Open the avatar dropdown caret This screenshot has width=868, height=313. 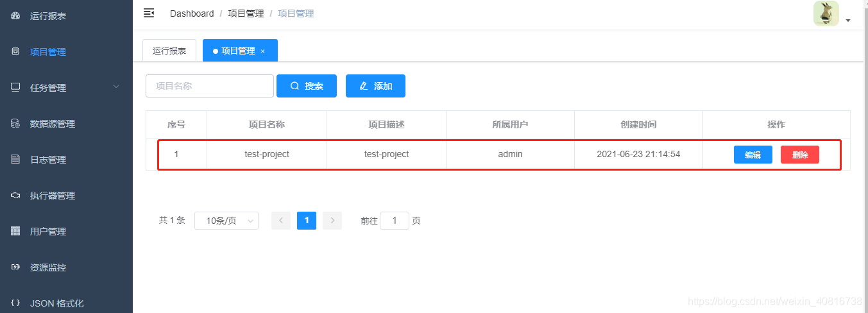point(848,21)
